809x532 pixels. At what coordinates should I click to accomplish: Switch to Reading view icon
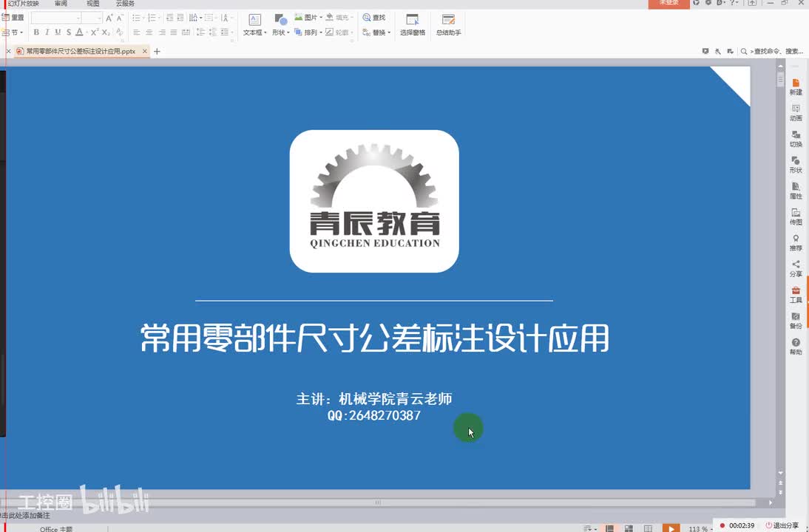pyautogui.click(x=648, y=528)
